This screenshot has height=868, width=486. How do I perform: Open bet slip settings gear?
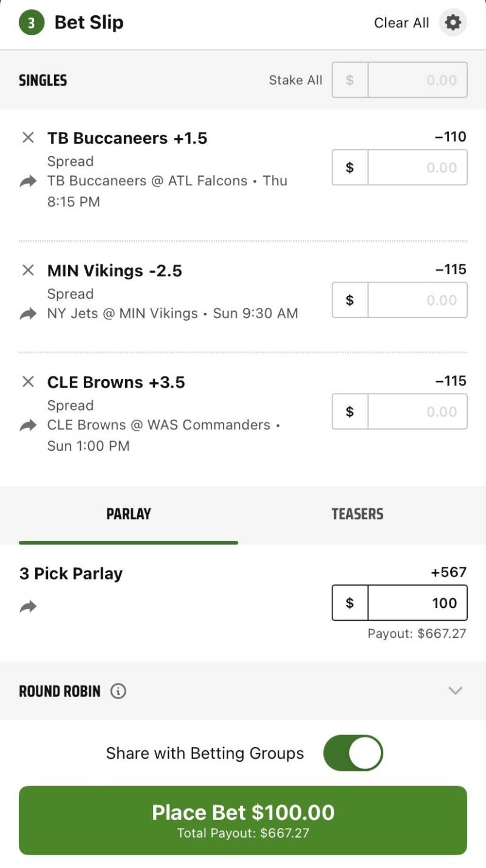[453, 23]
